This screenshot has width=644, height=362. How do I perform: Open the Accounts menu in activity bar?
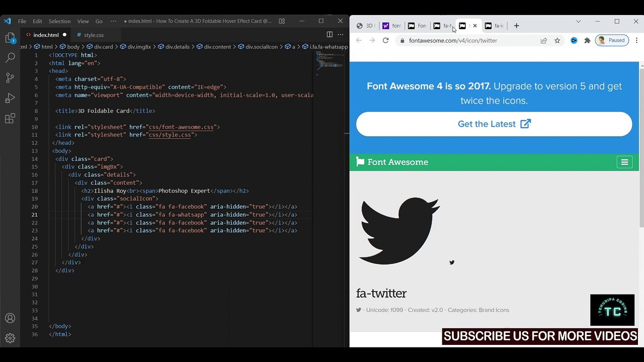click(10, 318)
